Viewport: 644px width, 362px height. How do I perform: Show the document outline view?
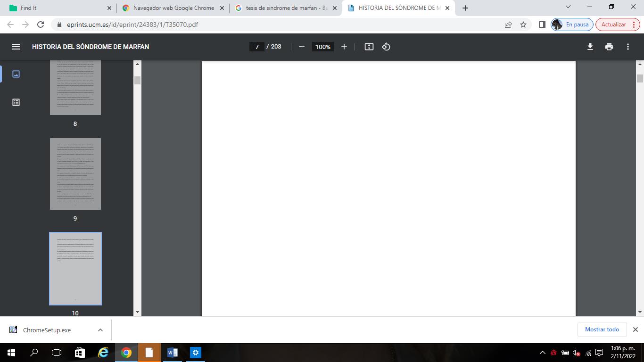[16, 102]
